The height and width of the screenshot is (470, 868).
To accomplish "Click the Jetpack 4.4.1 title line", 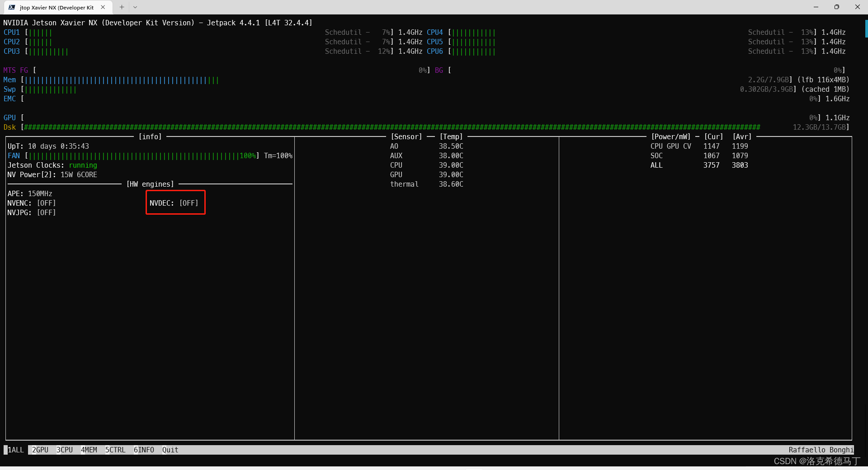I will pos(158,23).
